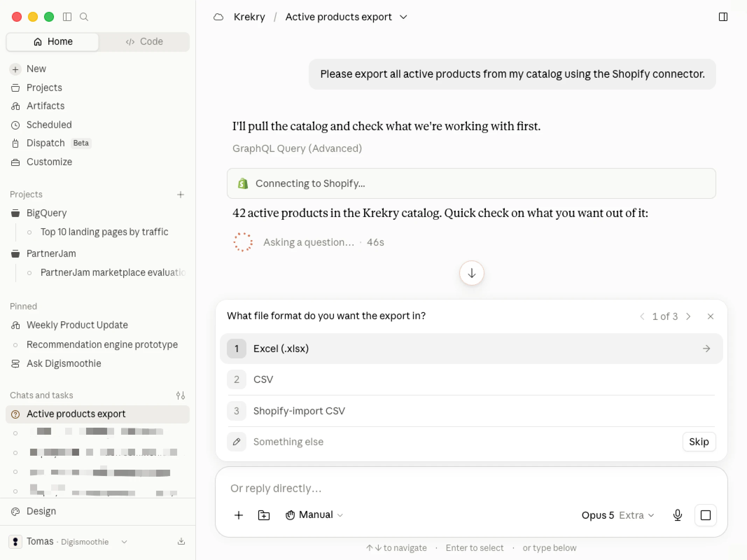Select Active products export chat
Viewport: 747px width, 560px height.
tap(98, 414)
